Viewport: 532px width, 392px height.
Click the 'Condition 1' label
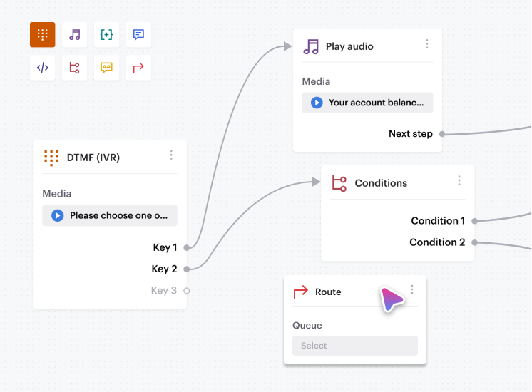coord(438,221)
